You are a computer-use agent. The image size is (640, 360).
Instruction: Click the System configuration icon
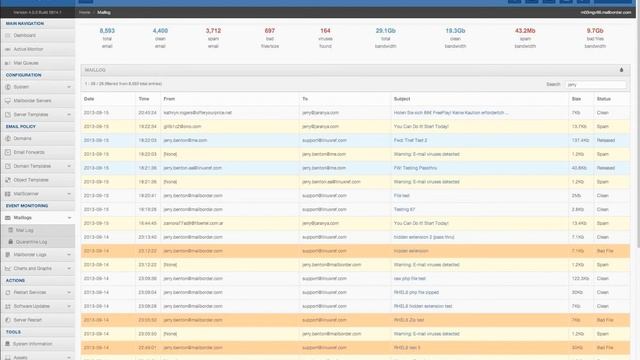tap(8, 87)
